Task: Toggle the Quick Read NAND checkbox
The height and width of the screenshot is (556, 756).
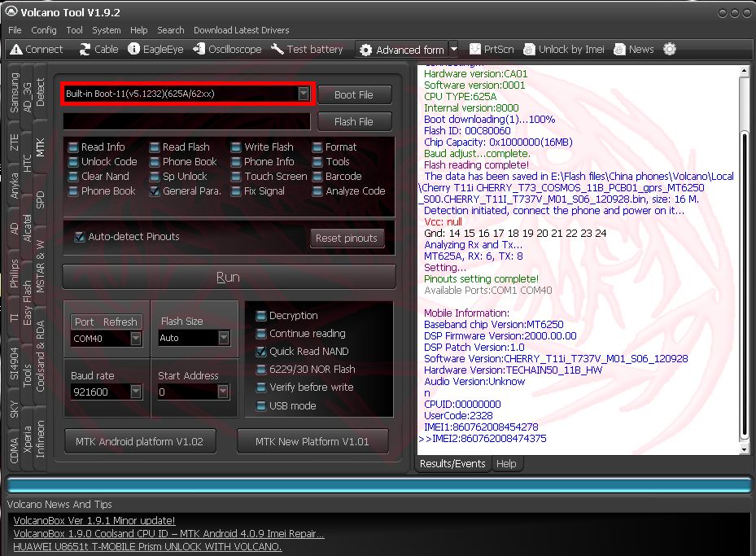Action: [x=261, y=352]
